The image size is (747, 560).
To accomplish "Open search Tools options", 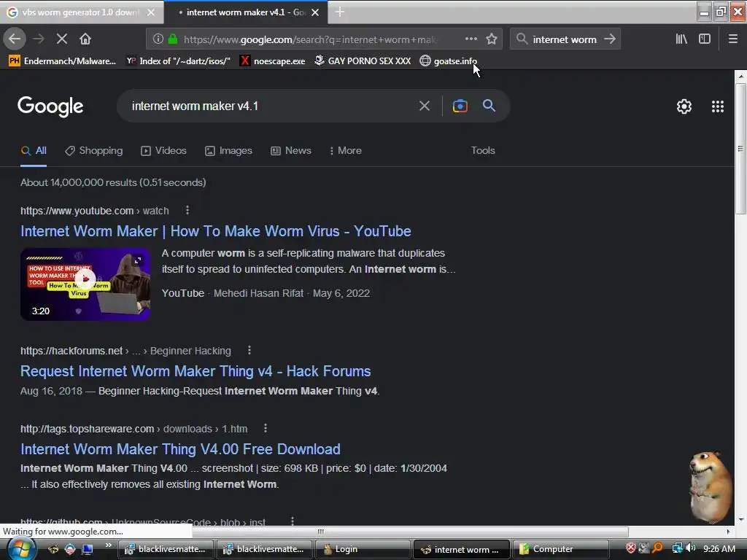I will click(x=483, y=150).
